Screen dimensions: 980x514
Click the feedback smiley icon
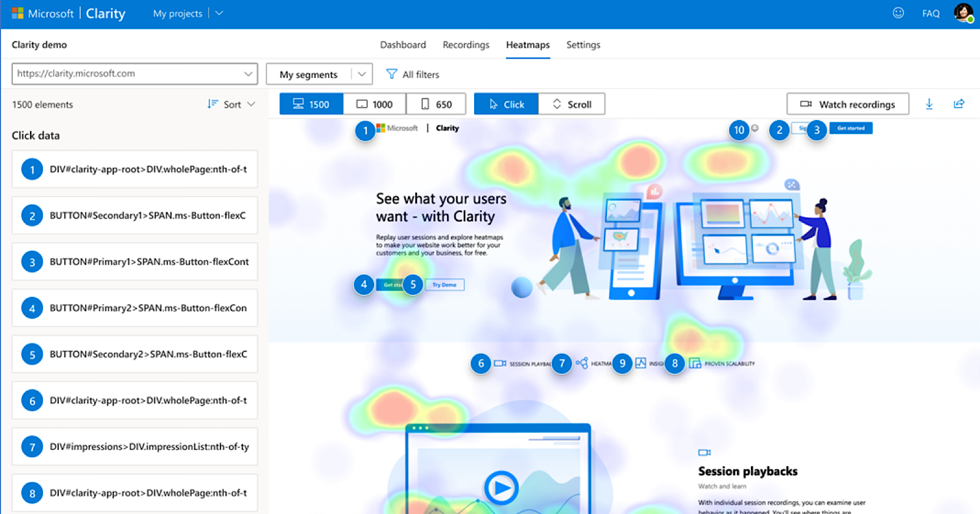point(898,13)
